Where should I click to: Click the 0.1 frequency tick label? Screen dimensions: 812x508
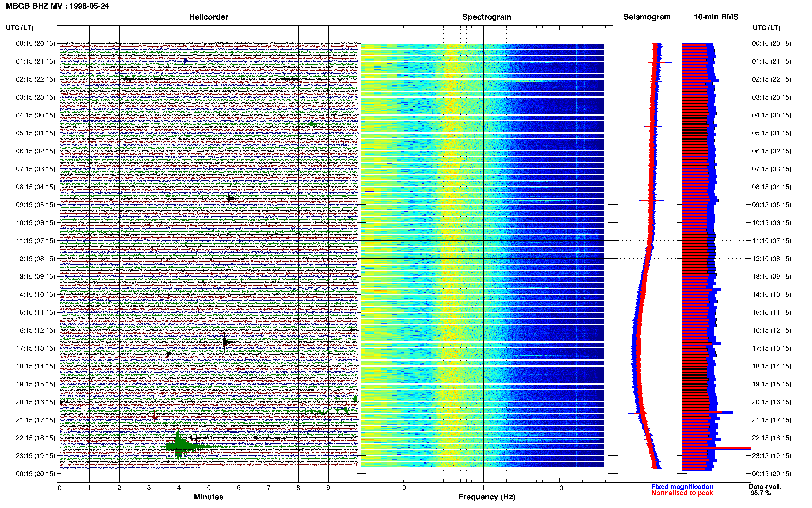(x=407, y=487)
